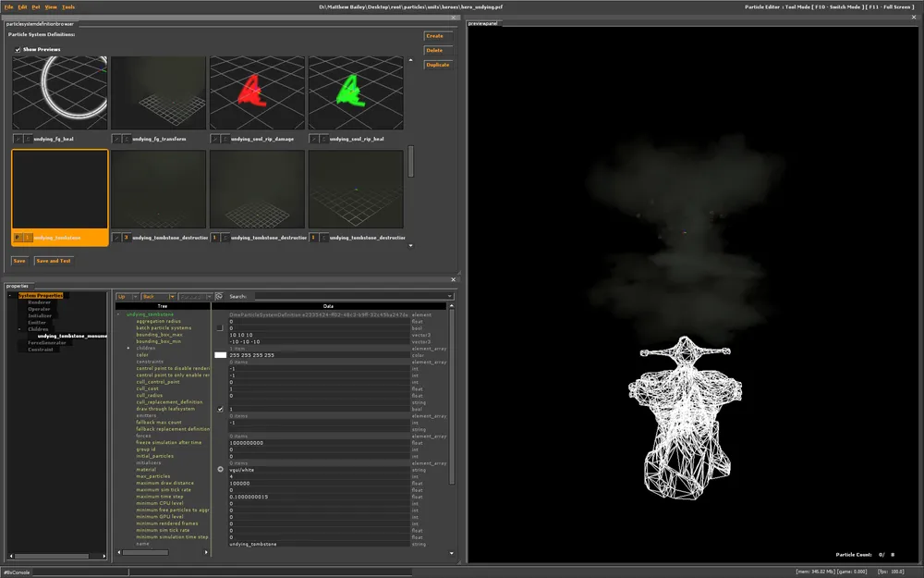The height and width of the screenshot is (578, 924).
Task: Click the C icon under the undying_soul_rip_damage thumbnail
Action: (x=225, y=139)
